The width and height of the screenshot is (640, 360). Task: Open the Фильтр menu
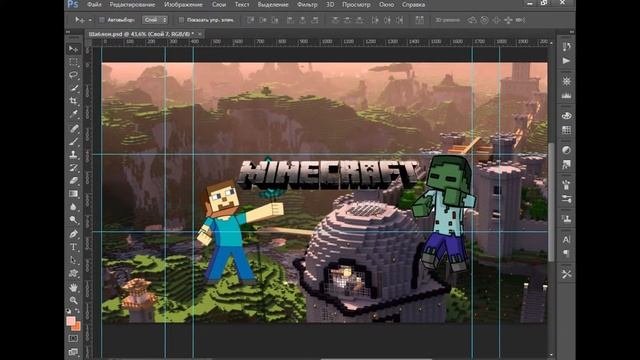pyautogui.click(x=307, y=5)
